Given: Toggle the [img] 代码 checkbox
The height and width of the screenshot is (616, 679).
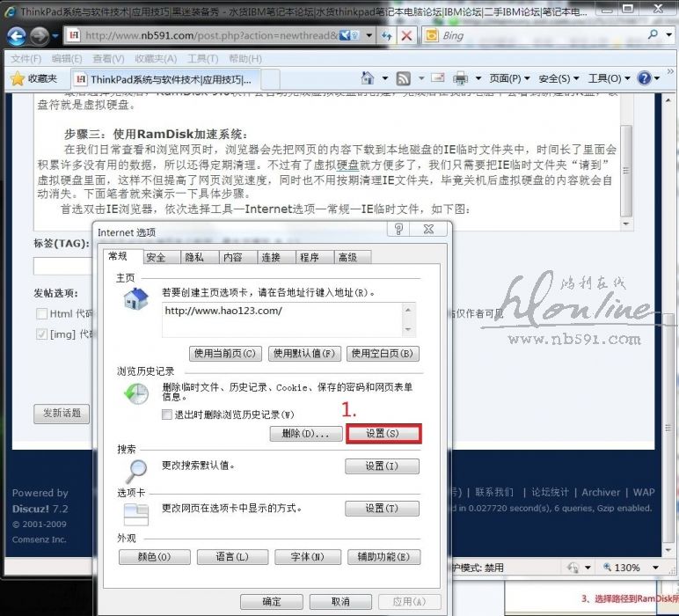Looking at the screenshot, I should coord(41,334).
